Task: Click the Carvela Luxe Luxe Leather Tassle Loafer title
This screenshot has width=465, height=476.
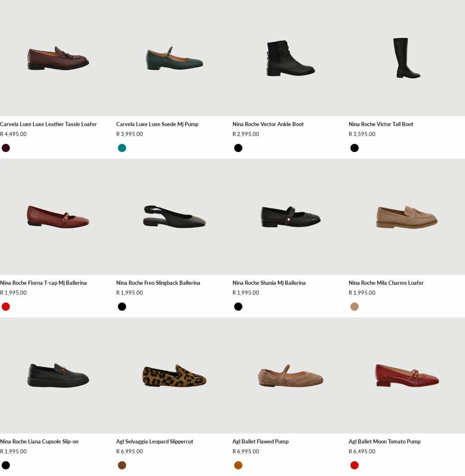Action: [48, 124]
